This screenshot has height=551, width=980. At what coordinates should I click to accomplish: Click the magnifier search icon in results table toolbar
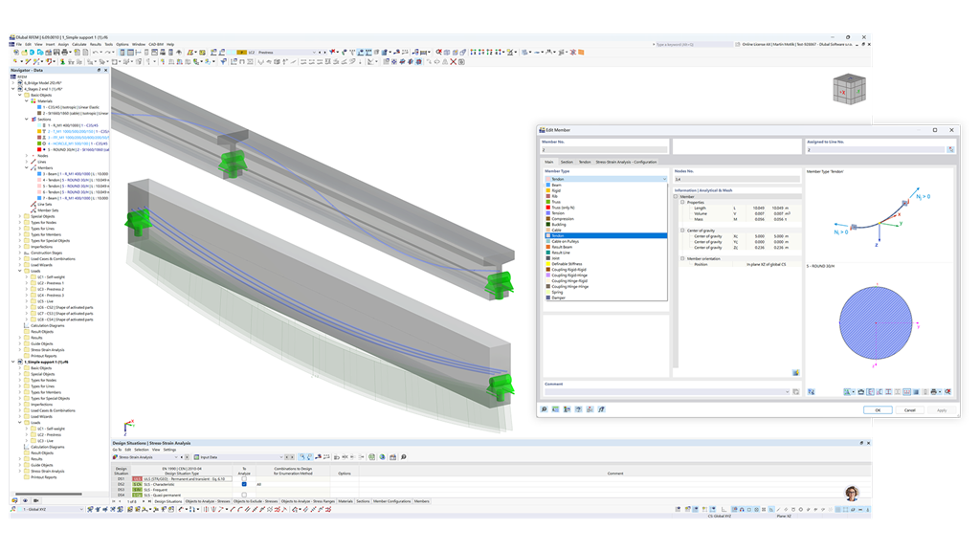point(403,457)
